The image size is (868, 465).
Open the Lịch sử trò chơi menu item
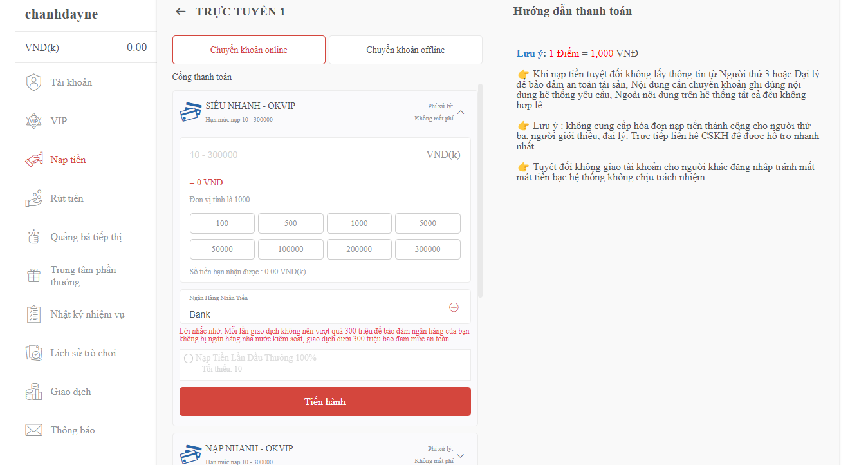(86, 353)
